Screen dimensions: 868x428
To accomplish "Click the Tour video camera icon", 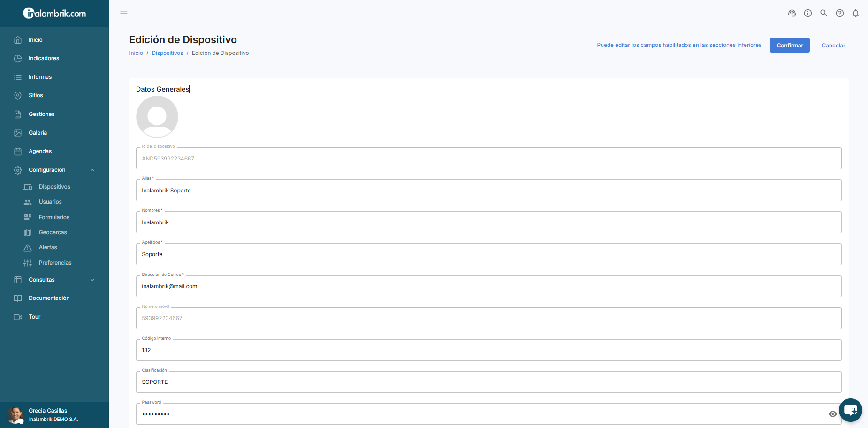I will 18,317.
